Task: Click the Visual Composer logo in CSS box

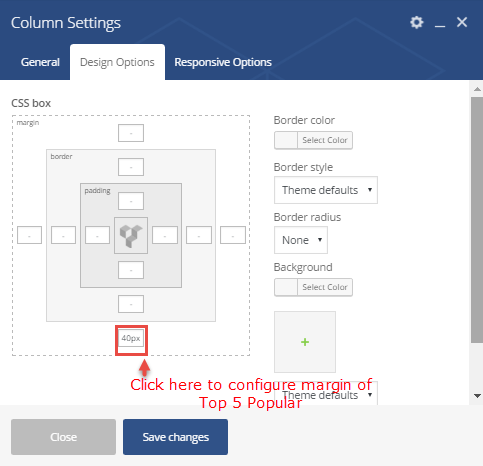Action: pyautogui.click(x=131, y=236)
